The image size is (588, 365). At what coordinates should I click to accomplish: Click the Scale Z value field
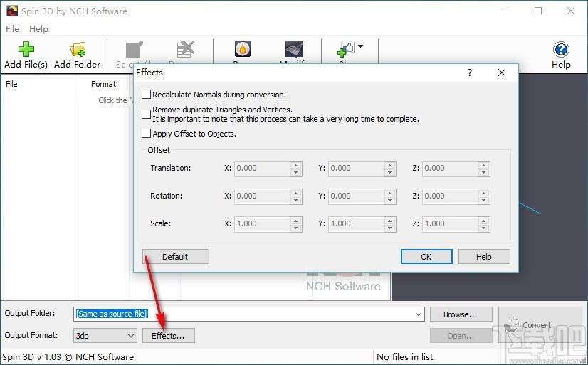coord(451,223)
